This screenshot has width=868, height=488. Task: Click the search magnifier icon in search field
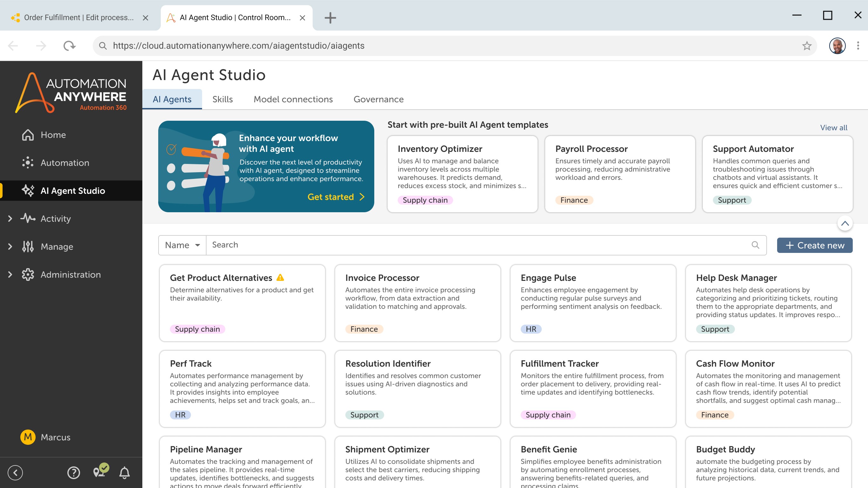(x=755, y=245)
